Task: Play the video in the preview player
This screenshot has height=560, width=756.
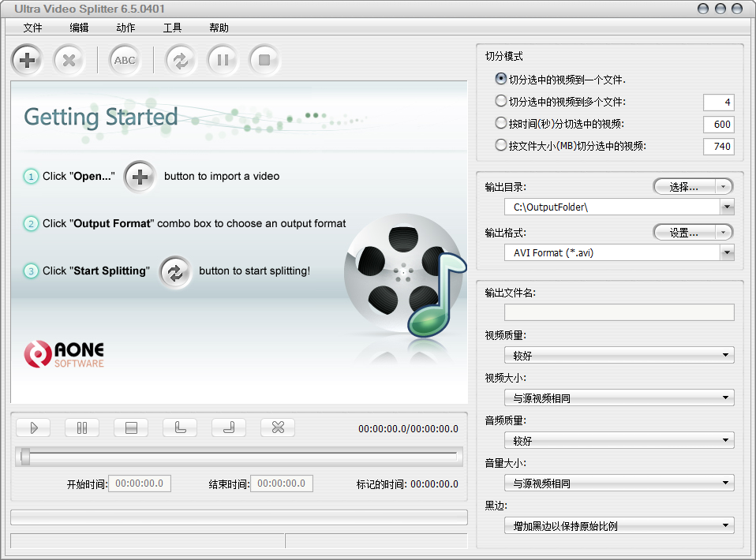Action: pos(33,427)
